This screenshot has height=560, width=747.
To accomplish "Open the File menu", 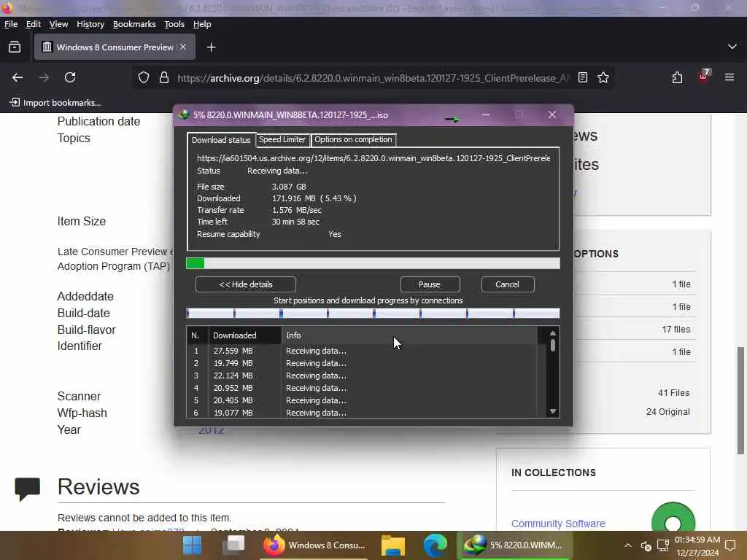I will pos(10,24).
